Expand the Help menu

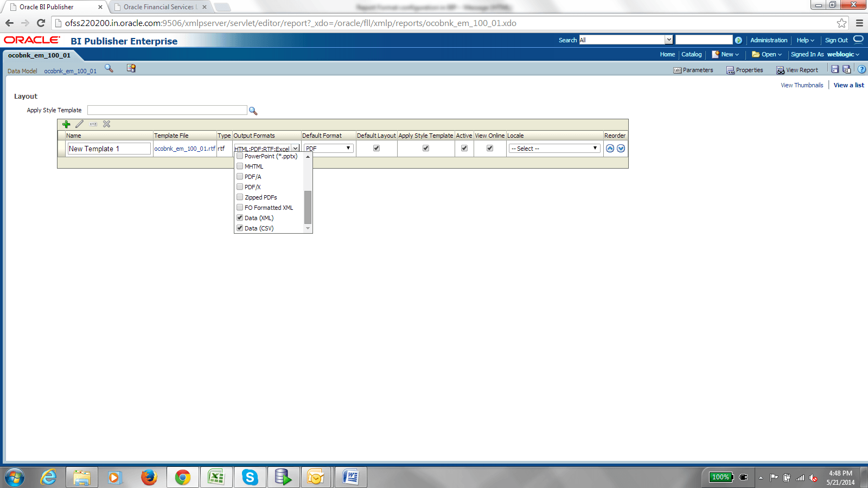805,40
